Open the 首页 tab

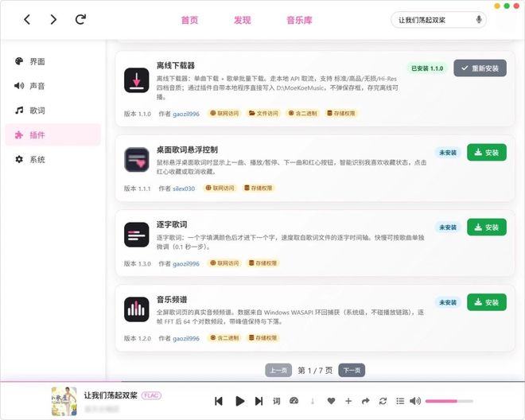pos(189,20)
